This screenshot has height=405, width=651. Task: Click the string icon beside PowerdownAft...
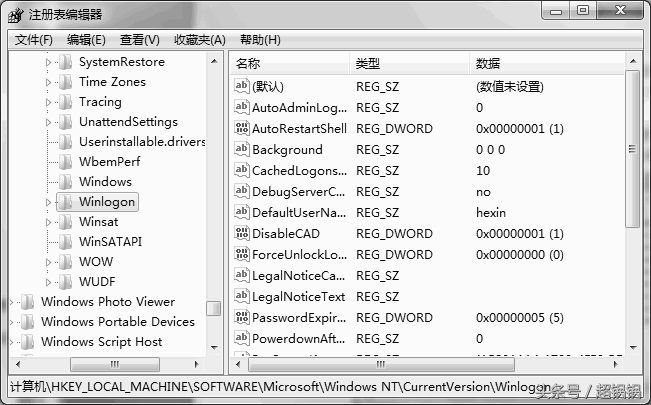coord(242,337)
